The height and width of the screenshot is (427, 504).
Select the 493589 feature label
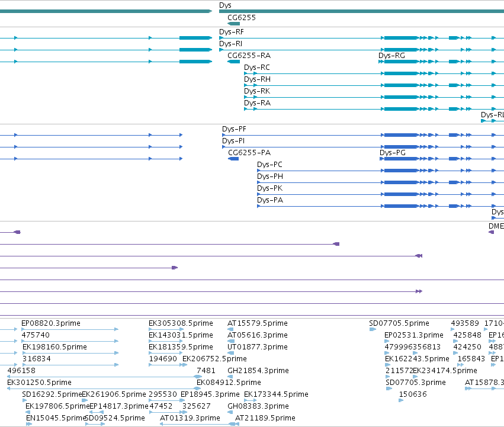[x=465, y=323]
